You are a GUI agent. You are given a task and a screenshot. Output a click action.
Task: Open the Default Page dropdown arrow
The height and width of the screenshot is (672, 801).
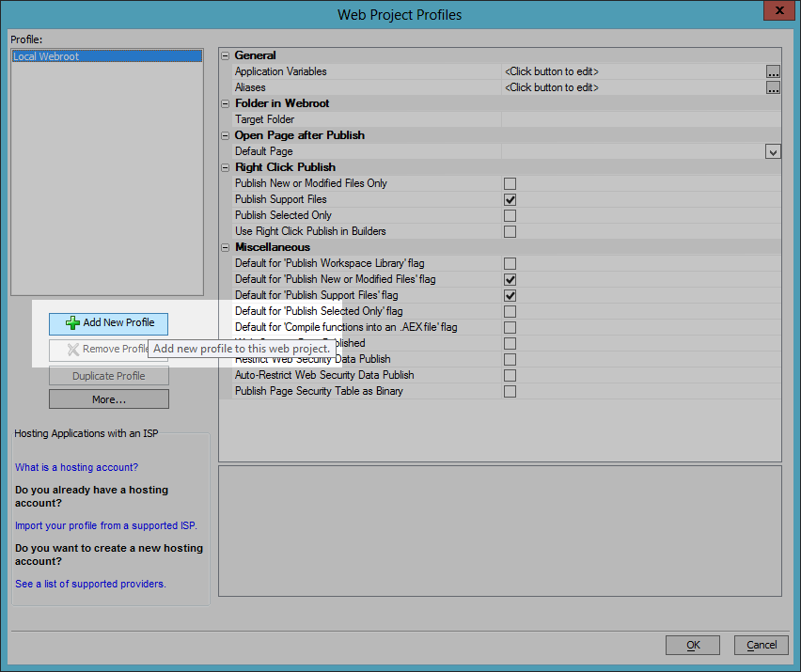tap(773, 151)
